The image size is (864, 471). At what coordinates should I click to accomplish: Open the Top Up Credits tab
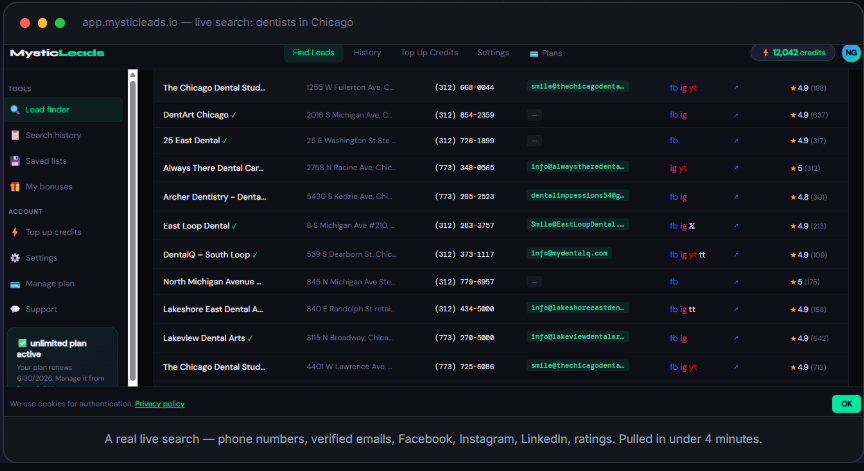(429, 52)
